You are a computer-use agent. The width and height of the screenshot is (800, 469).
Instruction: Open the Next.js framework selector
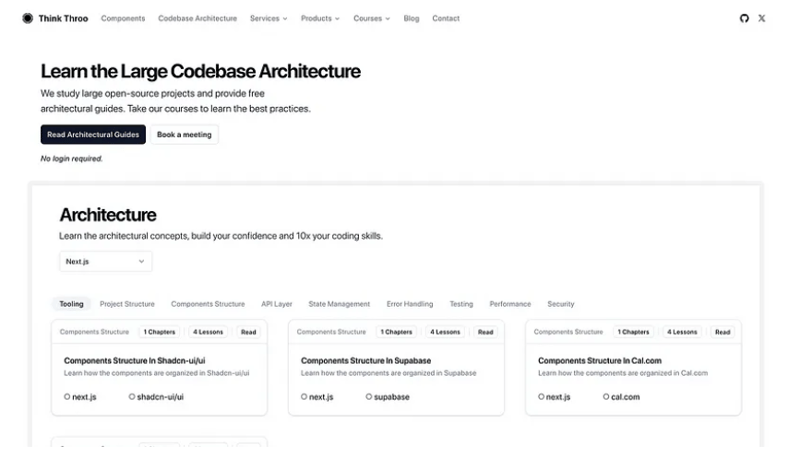tap(105, 261)
